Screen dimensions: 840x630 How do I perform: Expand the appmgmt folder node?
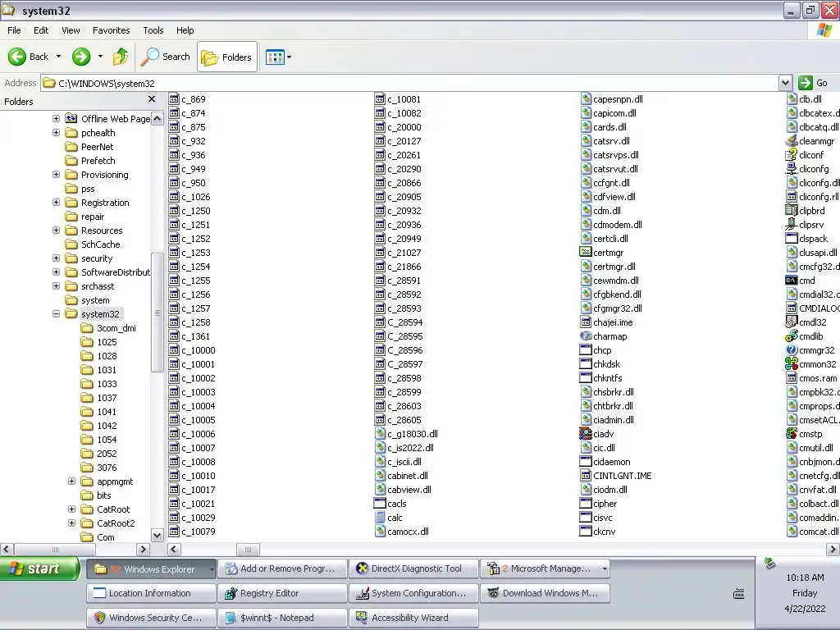(72, 481)
